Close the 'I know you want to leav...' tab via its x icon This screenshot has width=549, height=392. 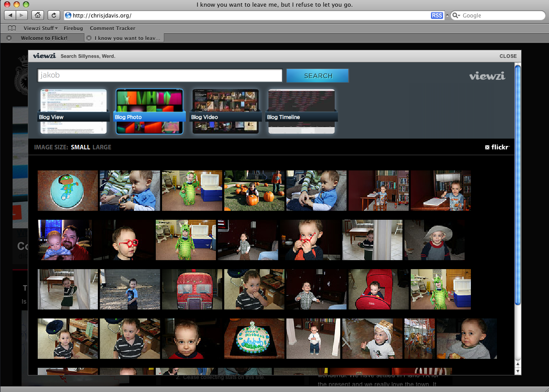[89, 38]
